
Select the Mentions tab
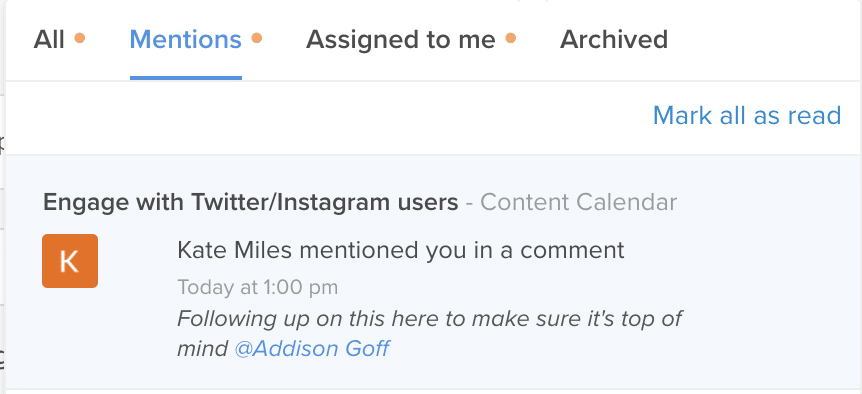point(186,40)
